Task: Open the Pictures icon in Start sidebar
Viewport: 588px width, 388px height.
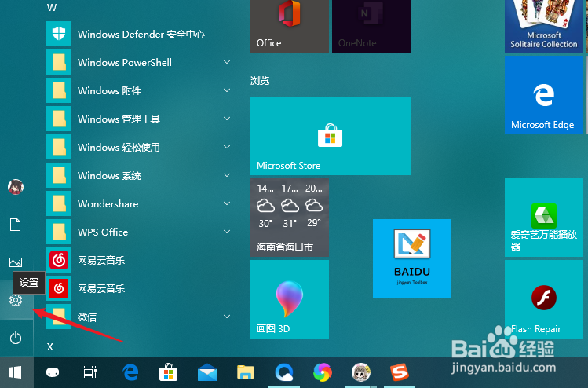Action: coord(16,262)
